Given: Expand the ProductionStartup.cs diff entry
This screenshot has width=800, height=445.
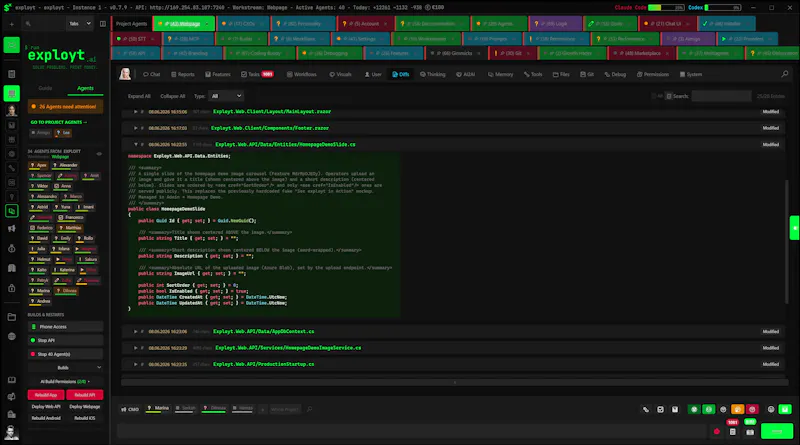Looking at the screenshot, I should pyautogui.click(x=135, y=364).
